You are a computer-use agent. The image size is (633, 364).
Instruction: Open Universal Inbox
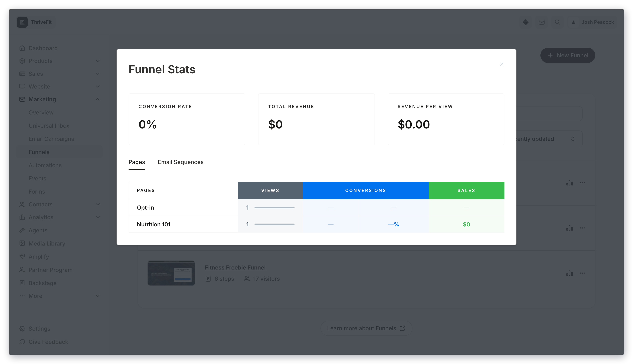pos(49,125)
